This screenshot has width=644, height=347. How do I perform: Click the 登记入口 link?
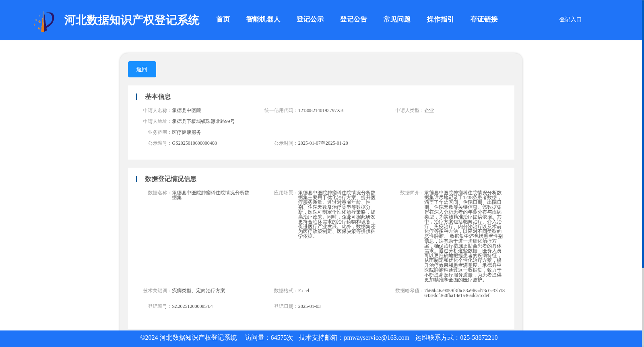(570, 20)
